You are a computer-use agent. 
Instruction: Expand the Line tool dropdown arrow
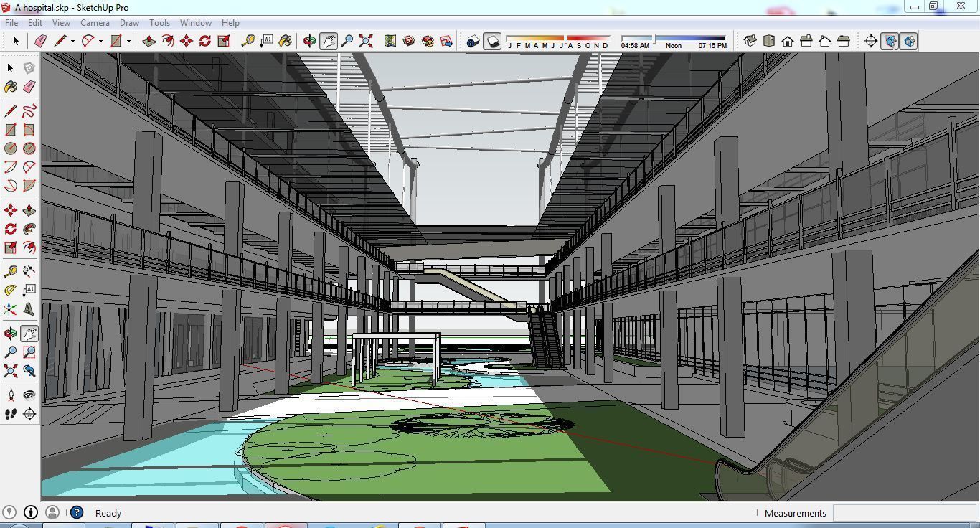coord(72,41)
